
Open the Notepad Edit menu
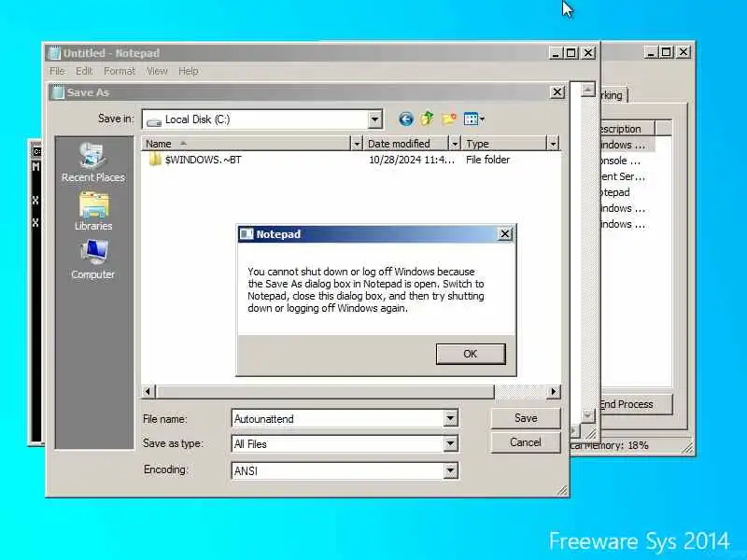(84, 71)
